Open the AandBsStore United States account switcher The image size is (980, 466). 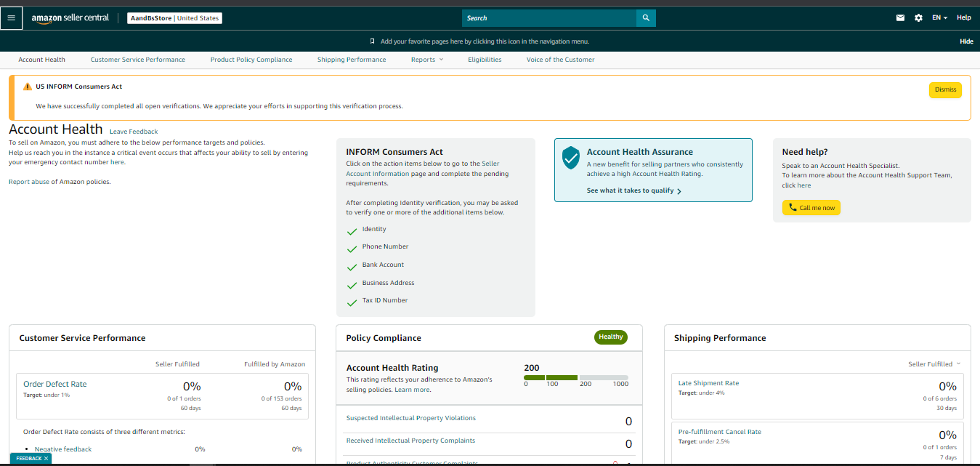tap(174, 18)
